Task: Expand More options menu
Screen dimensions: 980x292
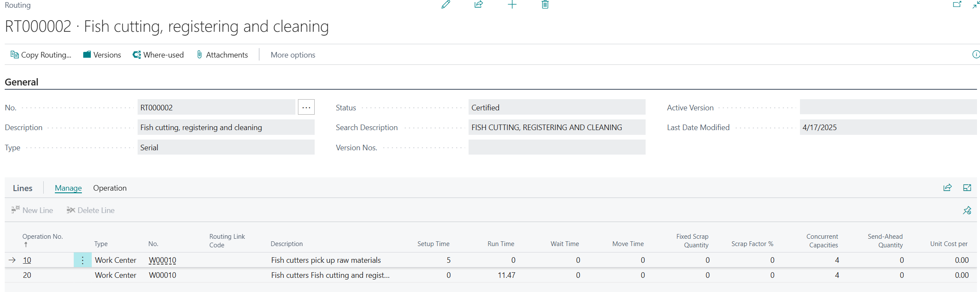Action: pos(293,55)
